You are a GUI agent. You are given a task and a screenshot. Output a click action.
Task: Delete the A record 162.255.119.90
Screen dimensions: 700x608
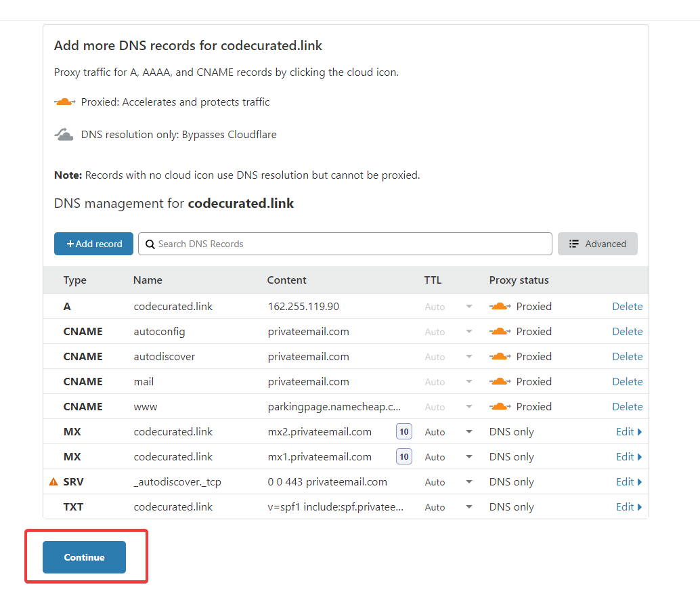coord(628,306)
